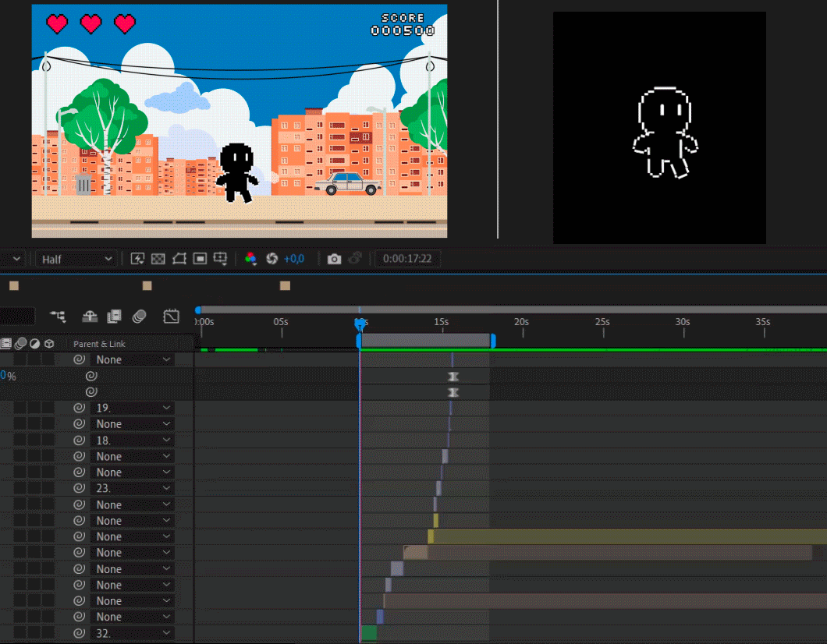Viewport: 827px width, 644px height.
Task: Click the Region of Interest icon
Action: 200,259
